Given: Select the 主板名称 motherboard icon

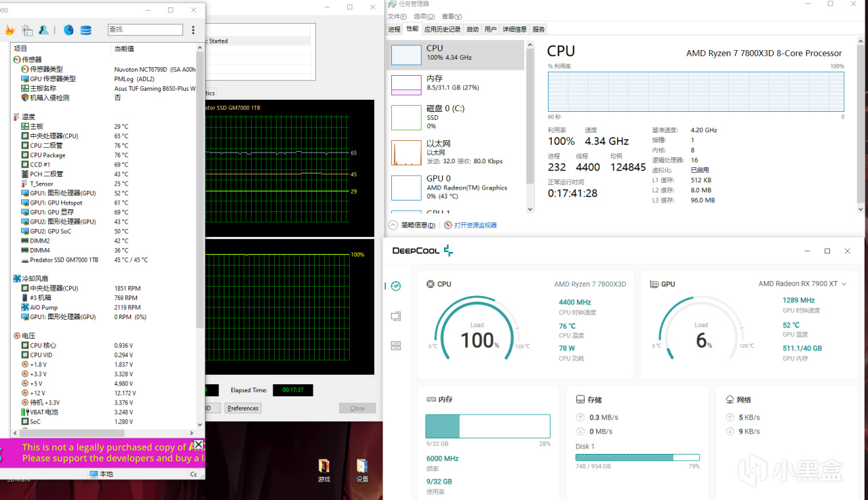Looking at the screenshot, I should (25, 88).
